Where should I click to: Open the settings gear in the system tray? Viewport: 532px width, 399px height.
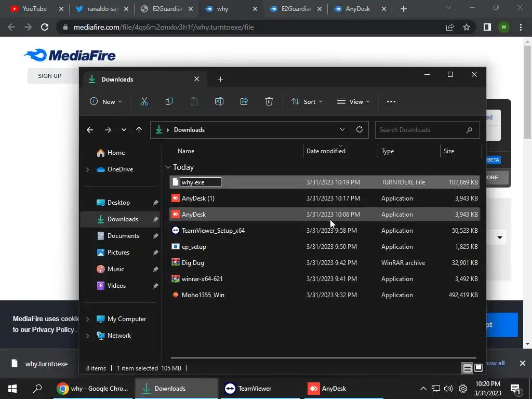463,389
